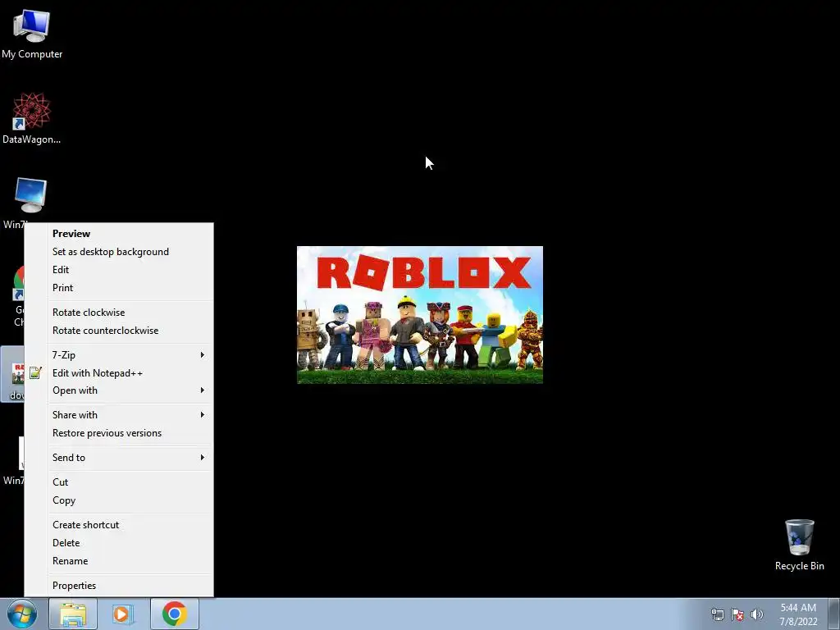The image size is (840, 630).
Task: Click the volume speaker tray icon
Action: coord(757,614)
